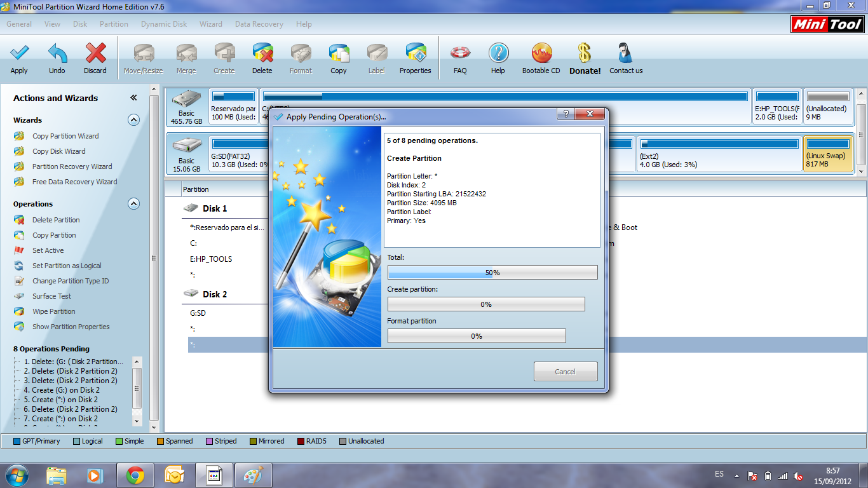868x488 pixels.
Task: Click the Create partition toolbar icon
Action: tap(224, 53)
